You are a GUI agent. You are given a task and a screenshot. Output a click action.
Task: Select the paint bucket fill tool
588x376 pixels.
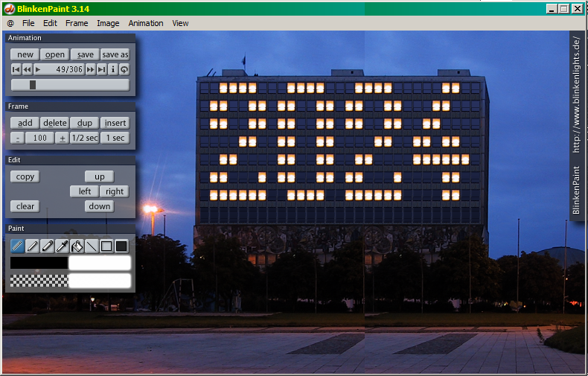click(x=77, y=246)
